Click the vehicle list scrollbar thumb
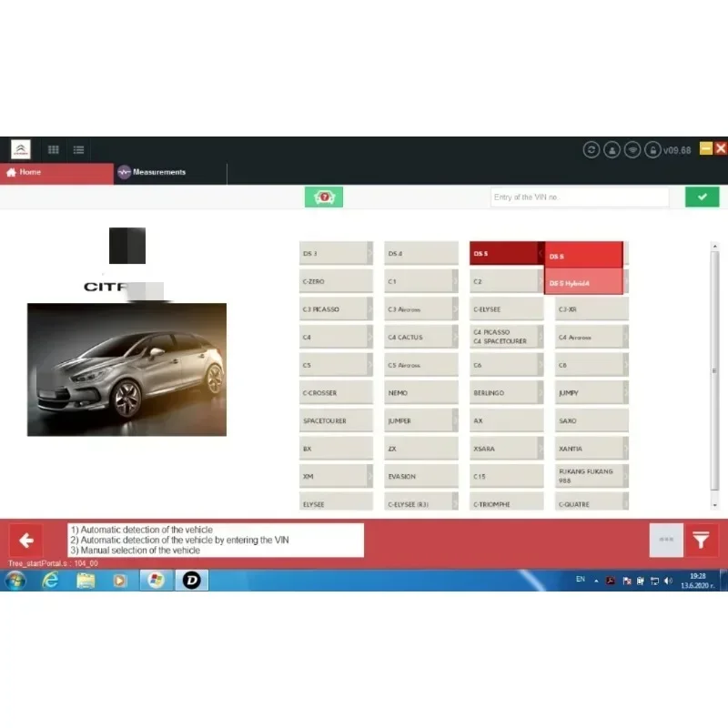 click(x=714, y=370)
